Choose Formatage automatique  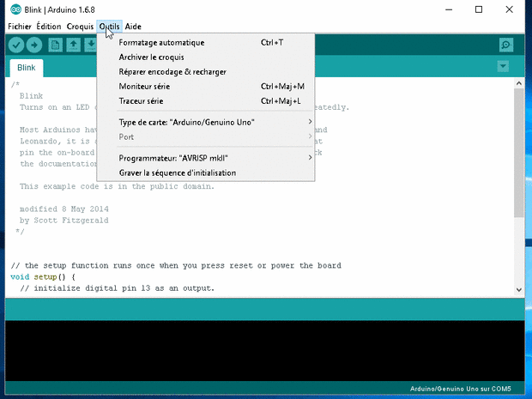pos(206,42)
